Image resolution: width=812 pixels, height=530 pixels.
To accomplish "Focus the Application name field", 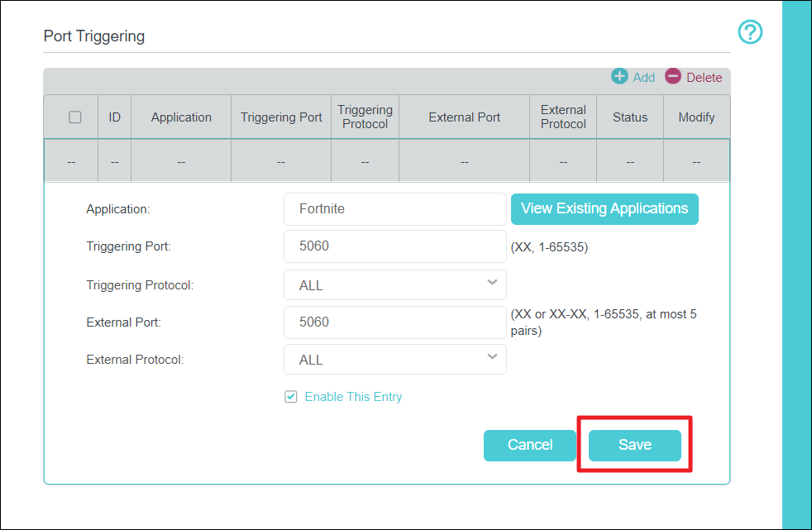I will click(394, 209).
